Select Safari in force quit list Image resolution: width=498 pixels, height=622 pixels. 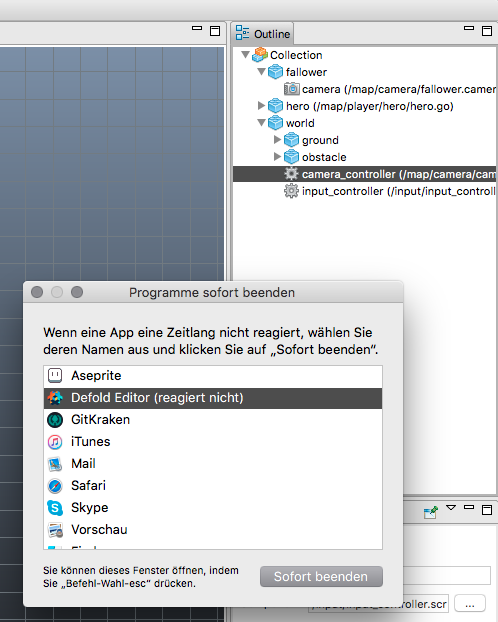click(213, 485)
